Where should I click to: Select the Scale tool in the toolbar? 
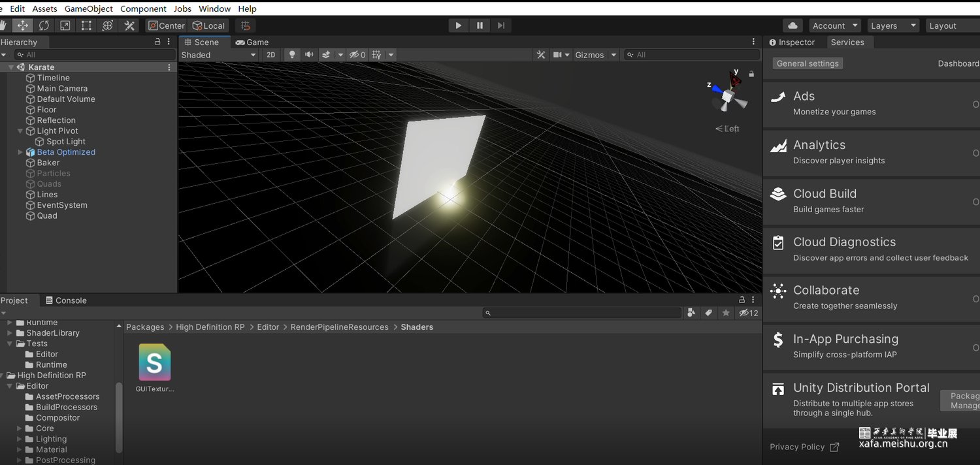(x=65, y=25)
